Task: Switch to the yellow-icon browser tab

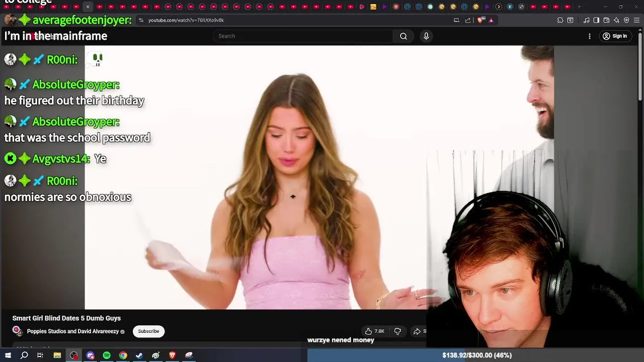Action: pos(373,7)
